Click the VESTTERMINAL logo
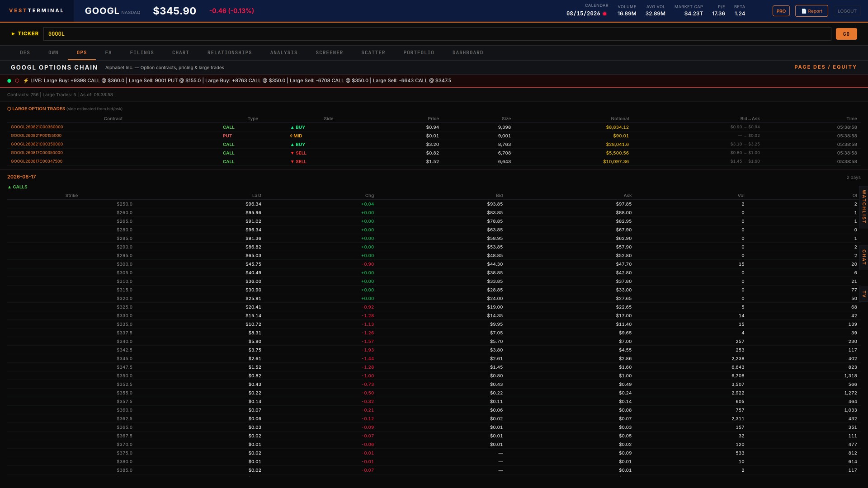The image size is (868, 488). click(x=36, y=10)
